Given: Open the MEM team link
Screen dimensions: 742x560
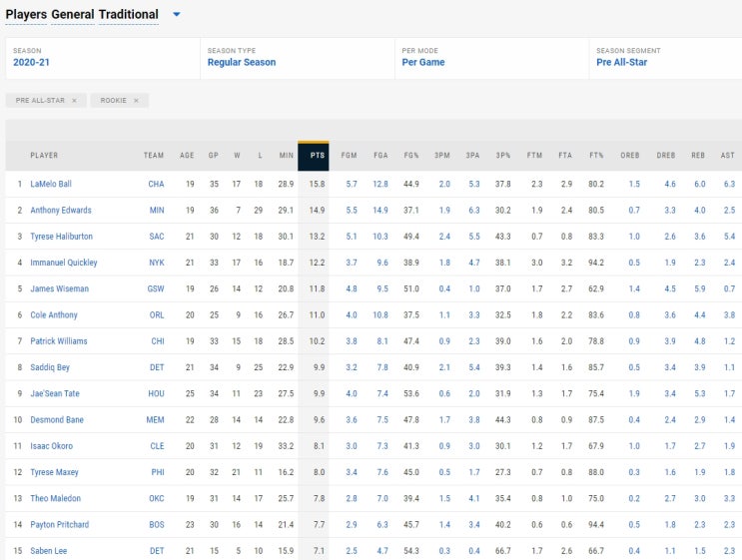Looking at the screenshot, I should click(155, 419).
